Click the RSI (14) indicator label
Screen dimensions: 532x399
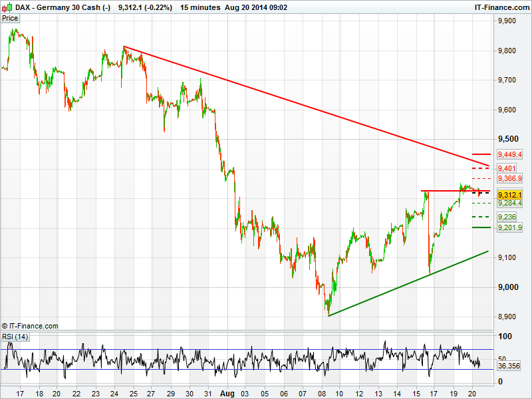pos(15,336)
